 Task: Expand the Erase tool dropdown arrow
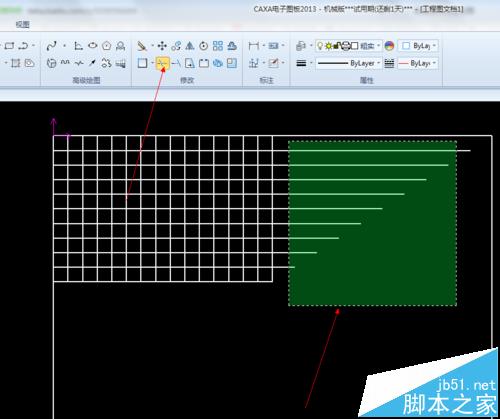click(x=152, y=46)
